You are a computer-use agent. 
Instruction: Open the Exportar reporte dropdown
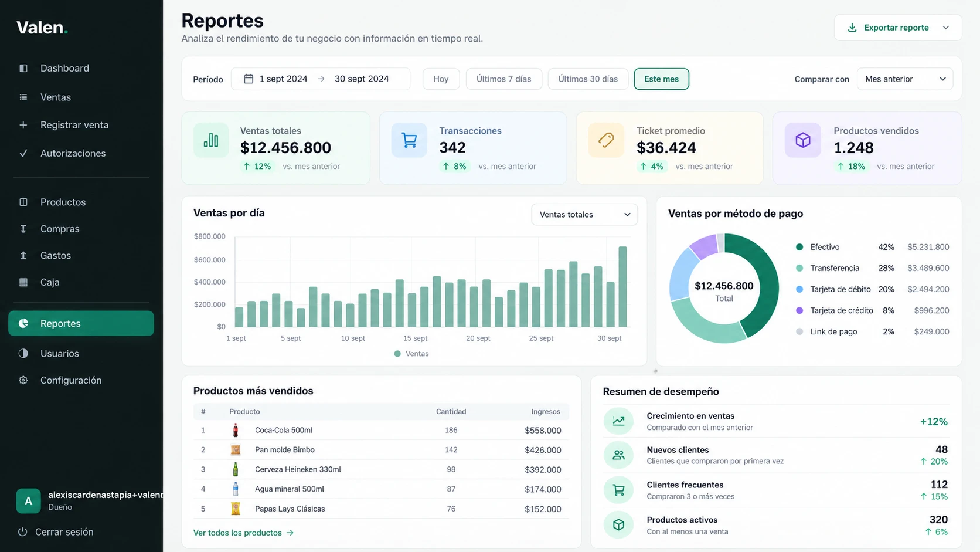[x=898, y=28]
